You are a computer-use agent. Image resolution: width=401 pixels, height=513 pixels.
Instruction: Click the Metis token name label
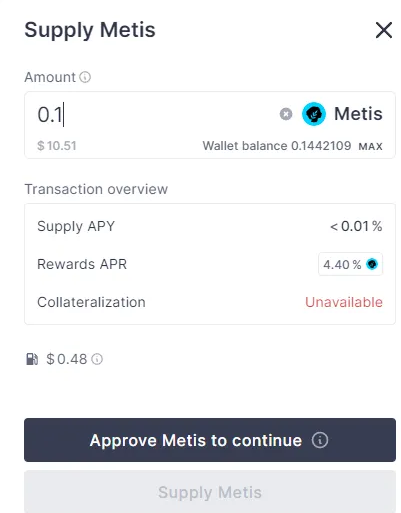pyautogui.click(x=358, y=114)
